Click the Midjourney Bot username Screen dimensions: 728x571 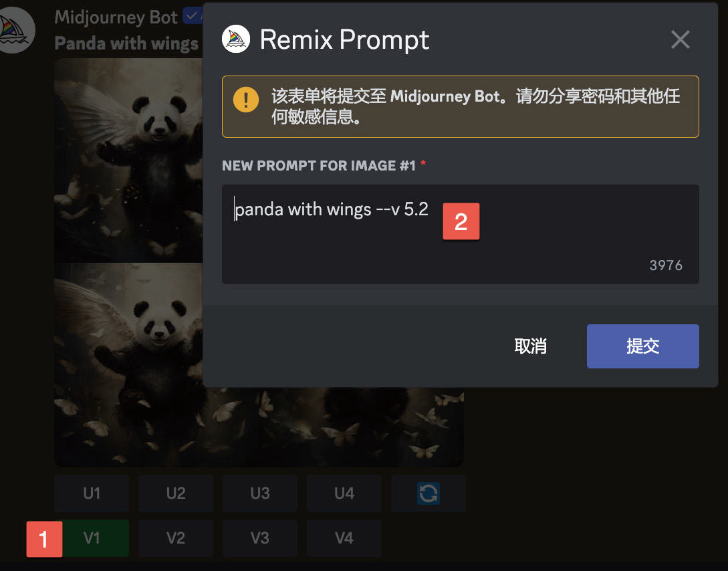116,17
